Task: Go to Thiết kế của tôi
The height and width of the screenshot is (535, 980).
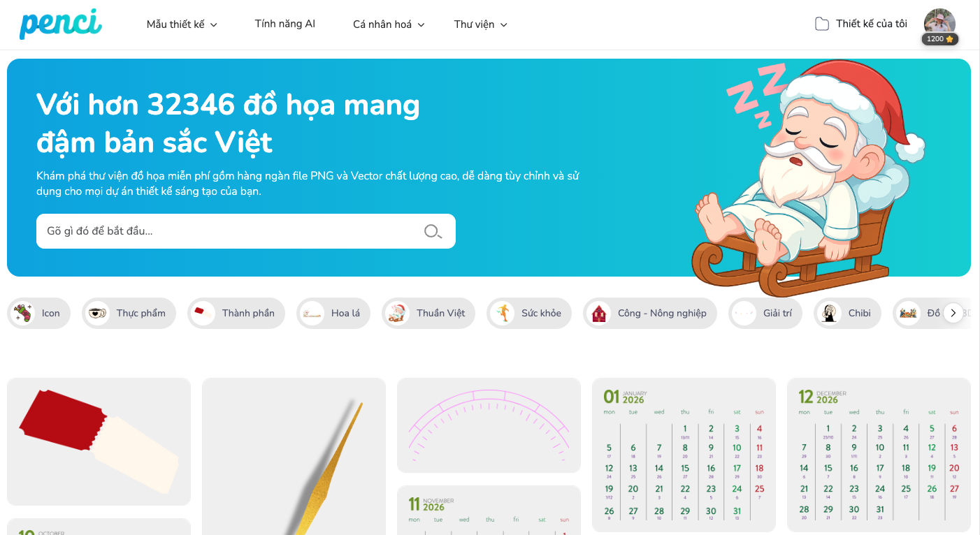Action: coord(861,24)
